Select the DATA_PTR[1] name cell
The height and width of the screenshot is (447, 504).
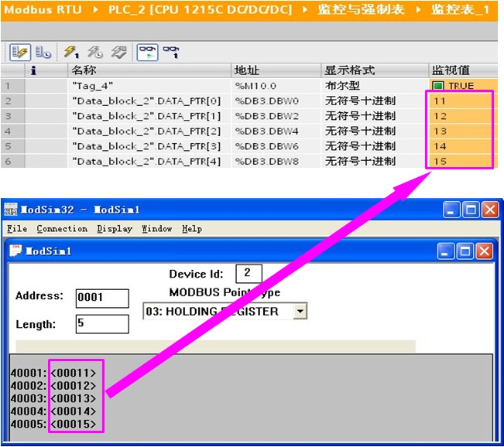click(149, 116)
